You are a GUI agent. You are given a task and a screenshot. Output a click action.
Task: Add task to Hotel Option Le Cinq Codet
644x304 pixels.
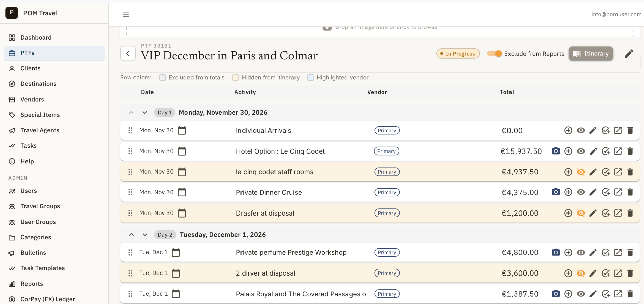[606, 151]
